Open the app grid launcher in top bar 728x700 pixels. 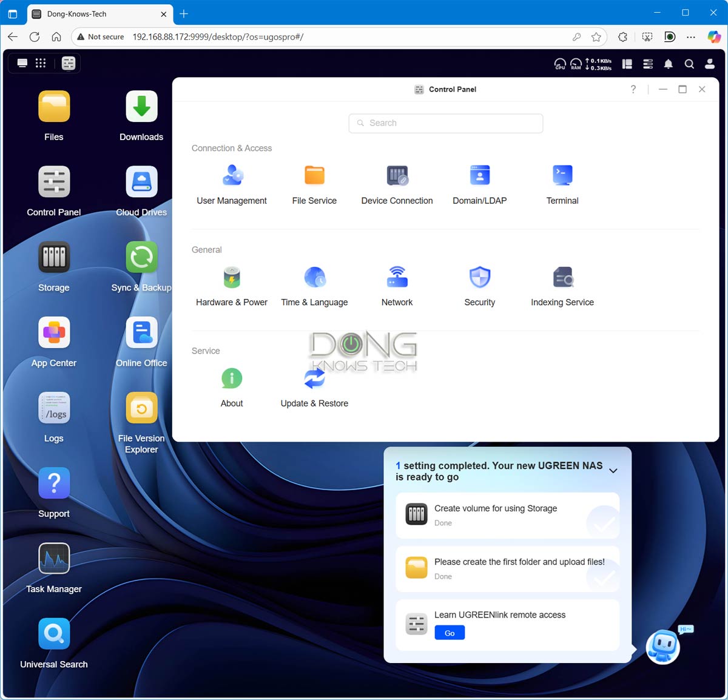pos(41,63)
